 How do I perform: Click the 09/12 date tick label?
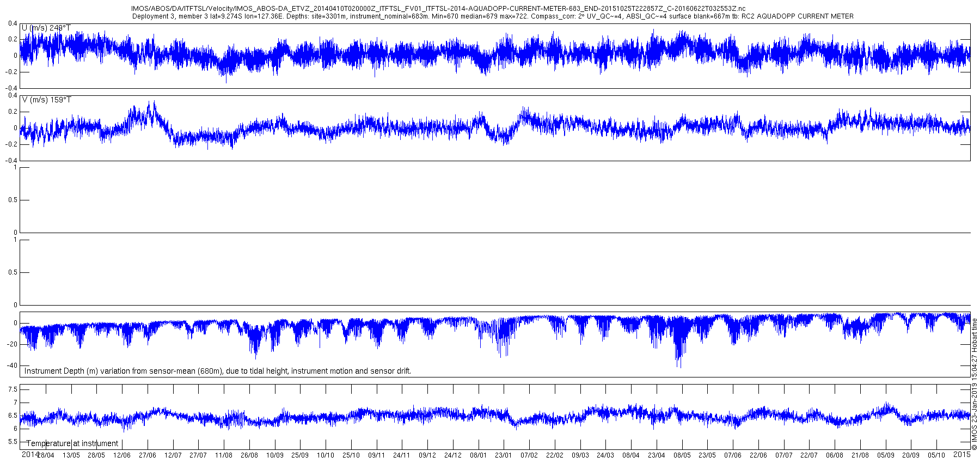coord(427,455)
